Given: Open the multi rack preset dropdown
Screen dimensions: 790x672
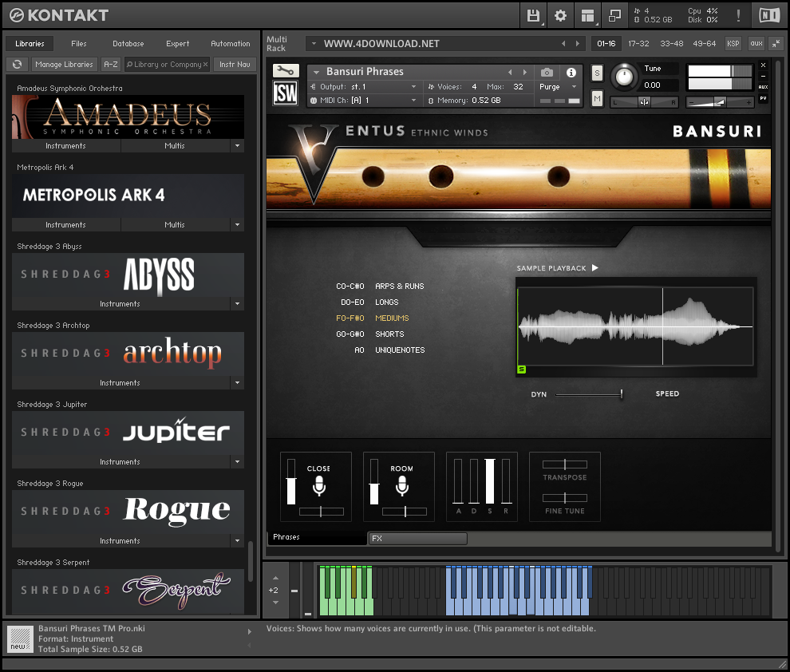Looking at the screenshot, I should pos(314,44).
